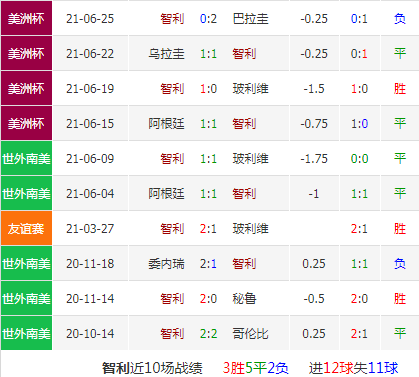The width and height of the screenshot is (419, 377).
Task: Click the date 21-06-04
Action: (x=90, y=194)
